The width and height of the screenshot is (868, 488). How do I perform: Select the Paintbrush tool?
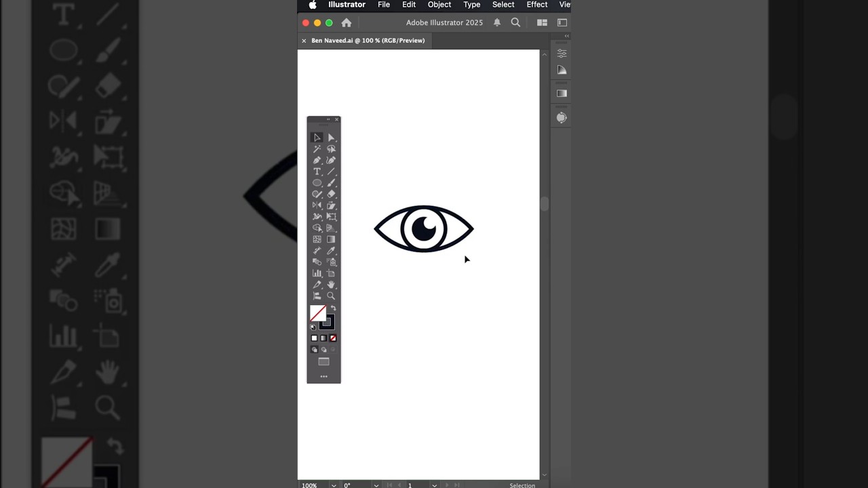click(x=331, y=183)
